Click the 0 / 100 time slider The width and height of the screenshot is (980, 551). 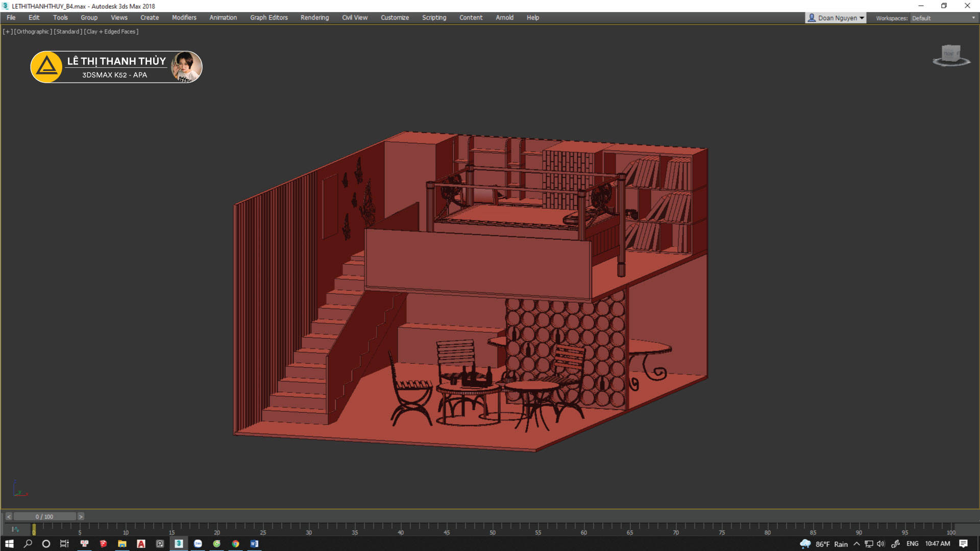(x=44, y=517)
